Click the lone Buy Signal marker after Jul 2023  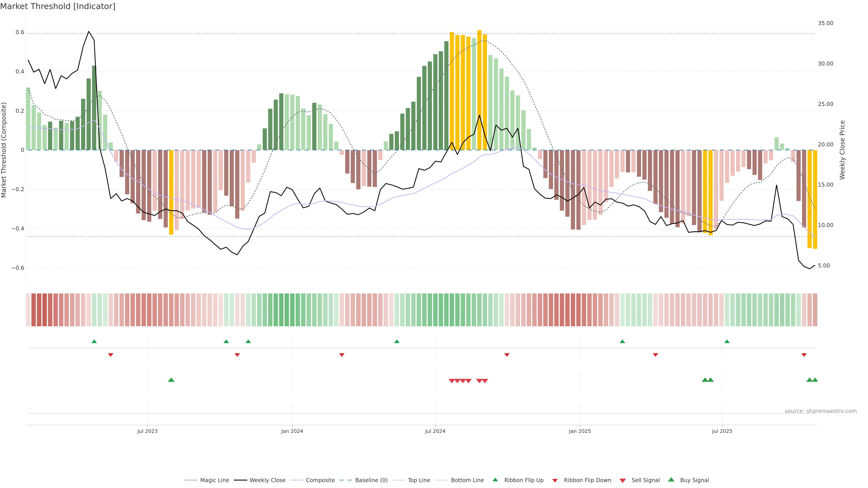pos(171,380)
